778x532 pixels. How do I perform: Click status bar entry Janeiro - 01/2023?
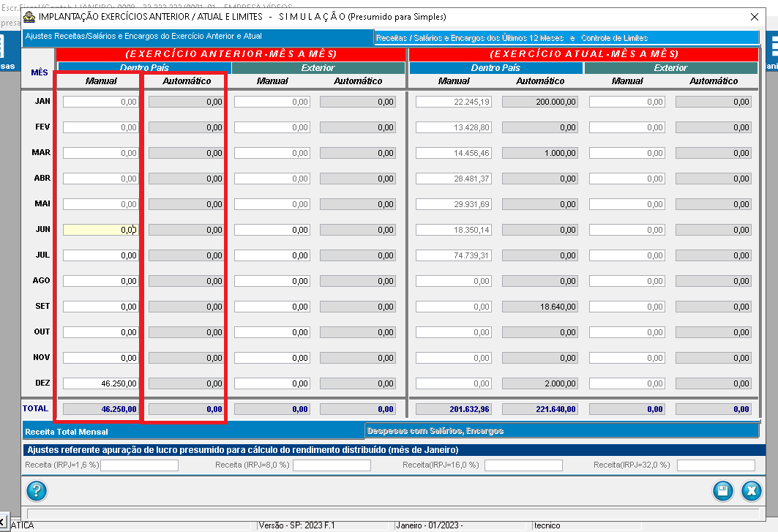click(429, 525)
